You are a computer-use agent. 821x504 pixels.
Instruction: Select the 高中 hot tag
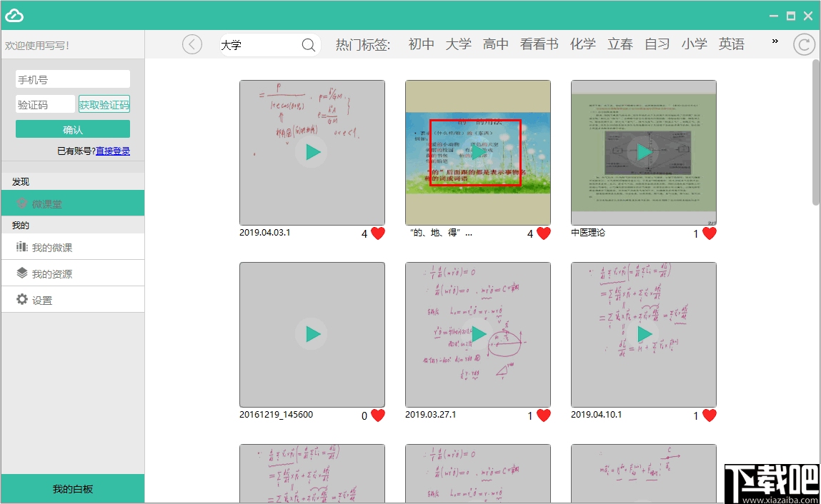[496, 44]
